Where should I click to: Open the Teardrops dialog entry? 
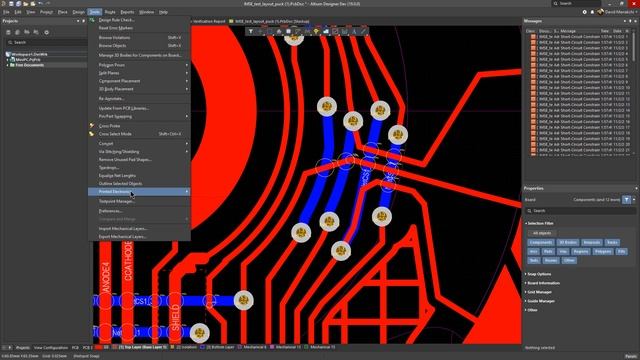139,167
